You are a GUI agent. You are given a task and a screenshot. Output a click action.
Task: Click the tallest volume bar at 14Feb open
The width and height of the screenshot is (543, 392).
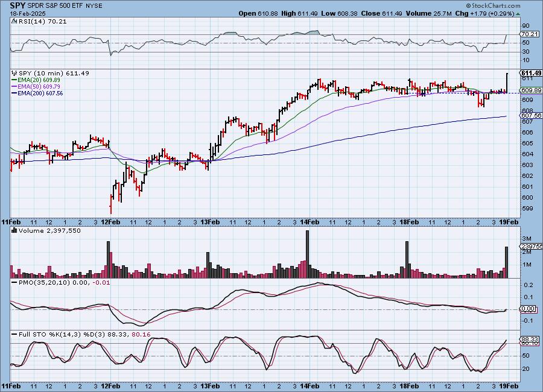(307, 254)
